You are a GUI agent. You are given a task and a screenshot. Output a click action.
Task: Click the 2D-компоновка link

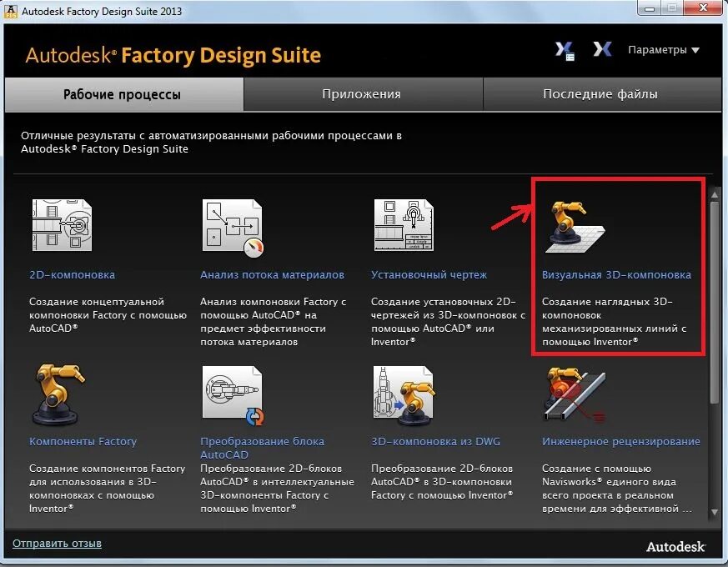[72, 275]
